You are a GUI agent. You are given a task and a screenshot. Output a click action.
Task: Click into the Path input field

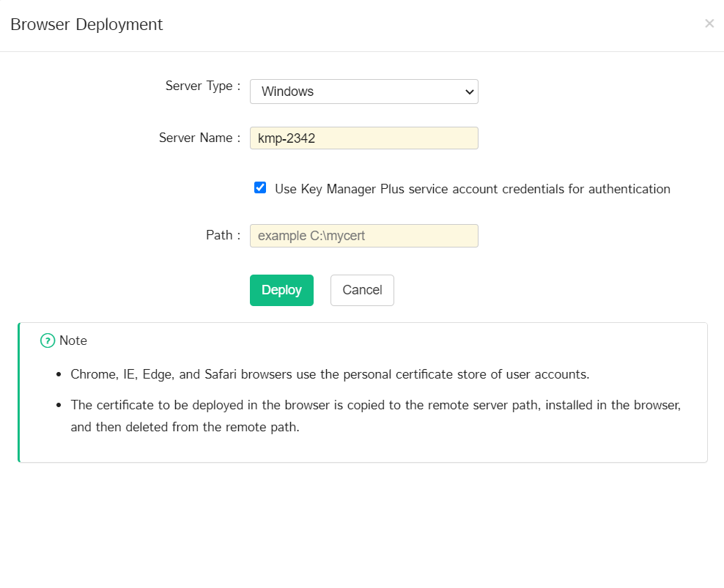[363, 236]
